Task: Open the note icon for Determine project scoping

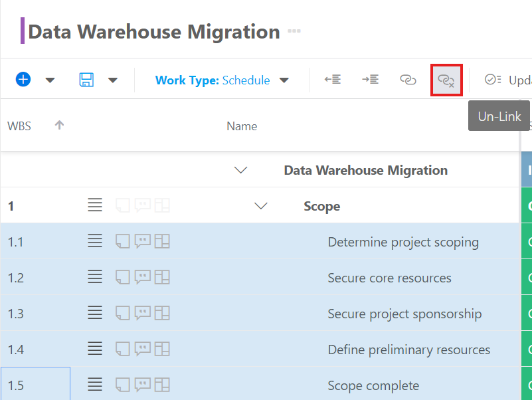Action: click(x=122, y=241)
